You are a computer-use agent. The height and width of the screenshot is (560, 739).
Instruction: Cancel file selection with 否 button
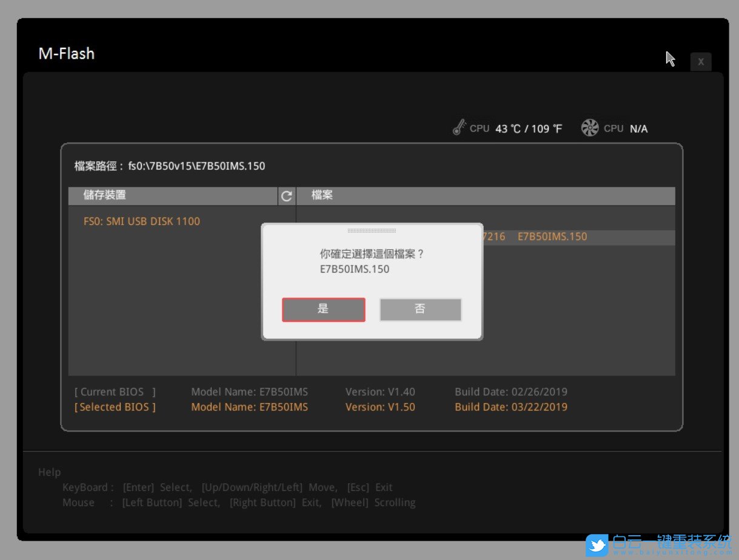(x=420, y=309)
